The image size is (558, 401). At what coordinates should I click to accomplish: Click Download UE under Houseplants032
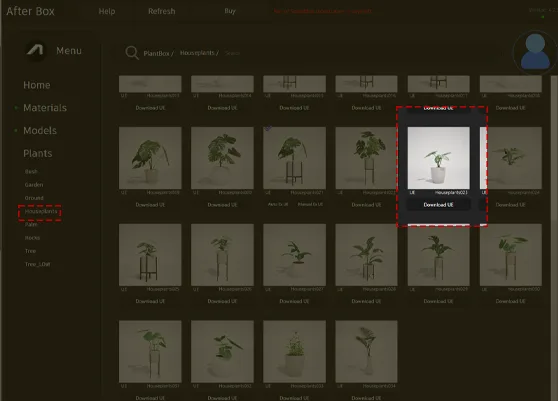pyautogui.click(x=222, y=398)
